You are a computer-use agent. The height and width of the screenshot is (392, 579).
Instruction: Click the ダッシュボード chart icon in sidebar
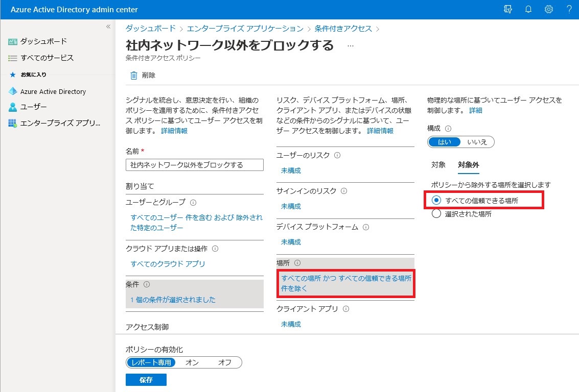point(13,42)
